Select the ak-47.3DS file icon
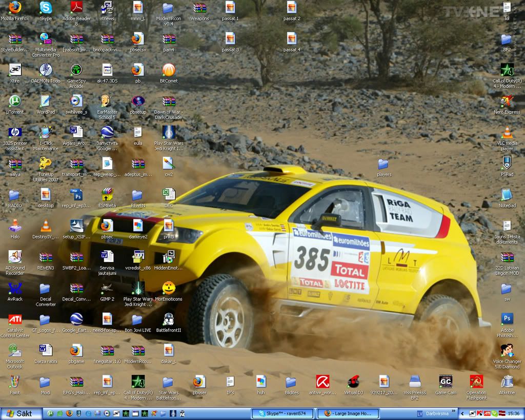Image resolution: width=525 pixels, height=420 pixels. click(x=107, y=73)
